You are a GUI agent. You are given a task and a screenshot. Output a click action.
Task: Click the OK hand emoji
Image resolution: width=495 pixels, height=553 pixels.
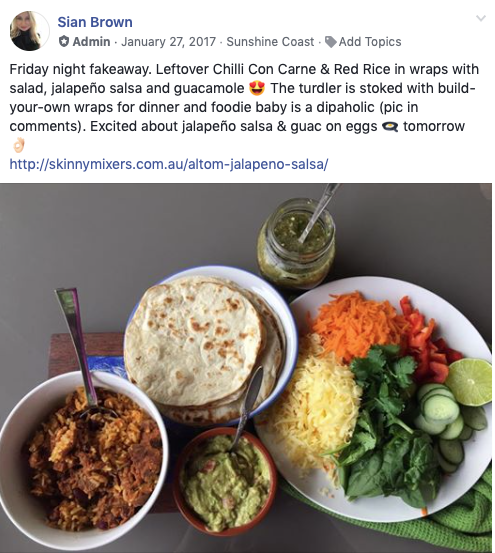[19, 145]
